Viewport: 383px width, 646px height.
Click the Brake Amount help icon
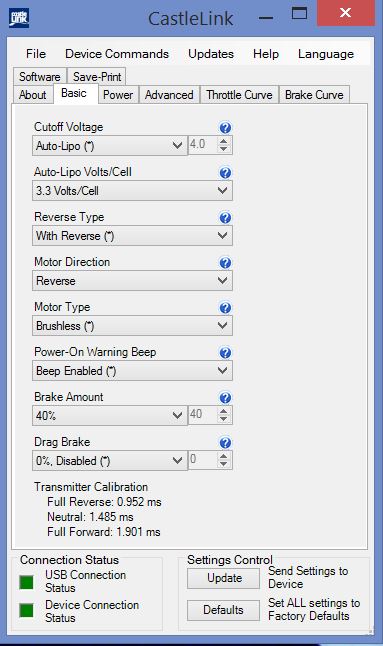pyautogui.click(x=225, y=398)
